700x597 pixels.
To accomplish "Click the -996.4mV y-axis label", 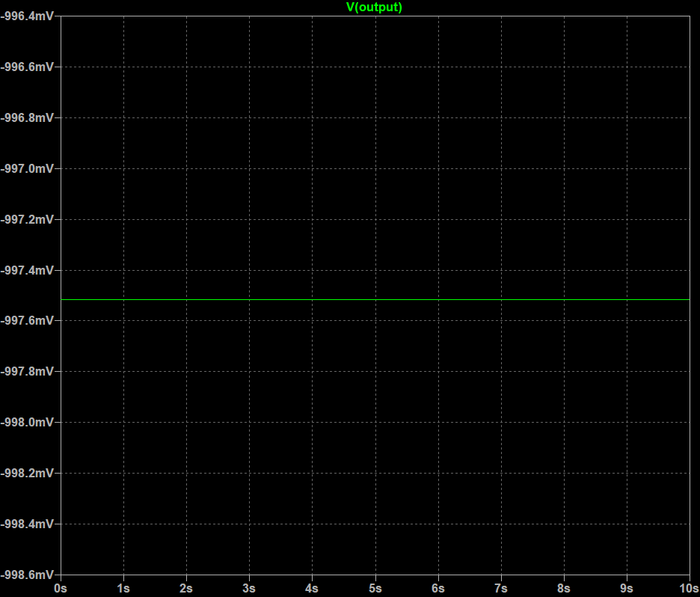I will (x=28, y=16).
